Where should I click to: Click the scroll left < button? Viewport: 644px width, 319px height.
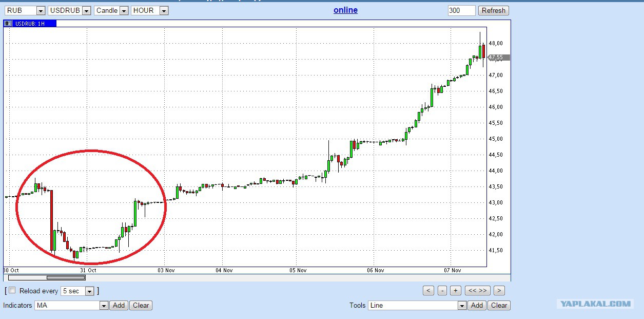click(x=428, y=290)
